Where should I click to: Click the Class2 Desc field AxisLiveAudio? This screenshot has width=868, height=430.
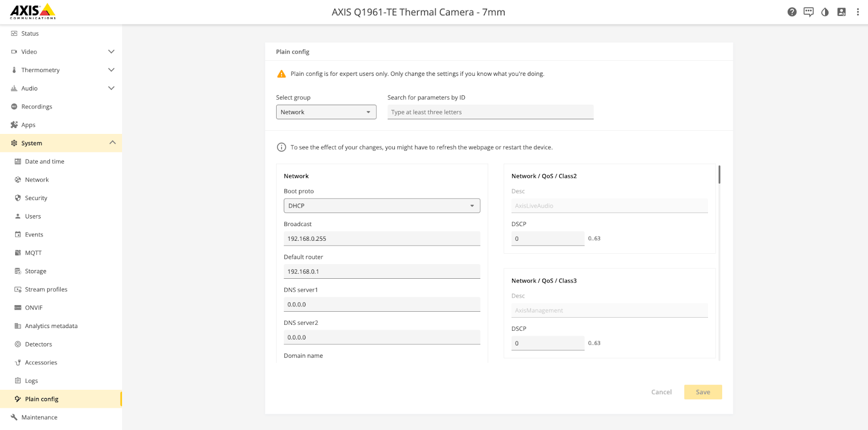[x=610, y=206]
